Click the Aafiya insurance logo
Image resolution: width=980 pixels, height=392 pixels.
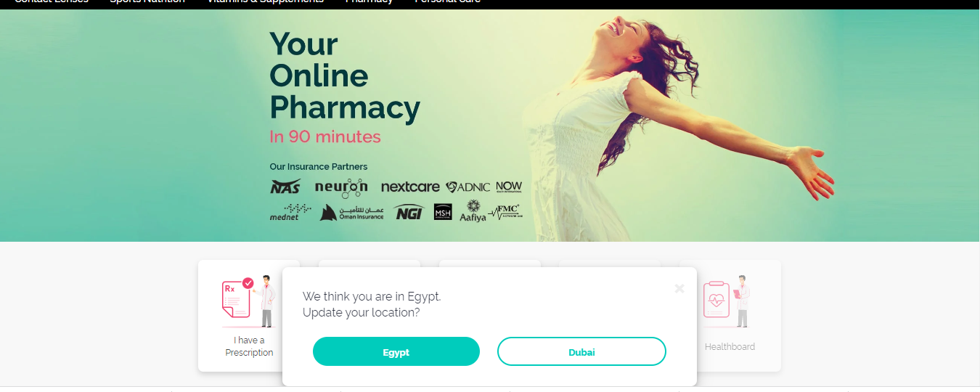point(473,211)
